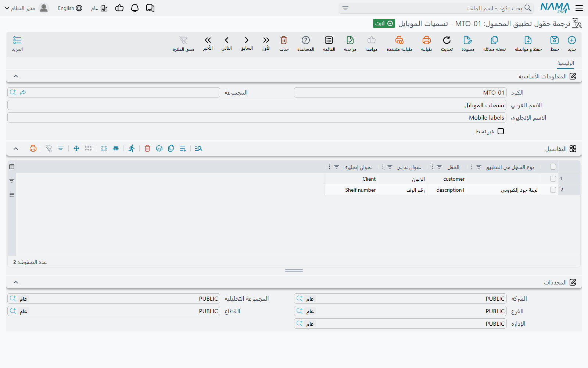
Task: Open the main hamburger menu
Action: tap(579, 8)
